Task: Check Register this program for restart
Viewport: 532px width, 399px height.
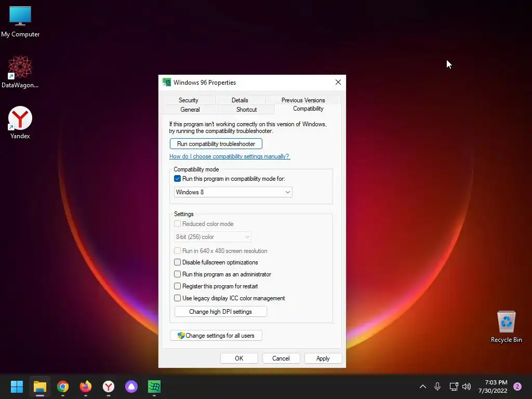Action: (178, 286)
